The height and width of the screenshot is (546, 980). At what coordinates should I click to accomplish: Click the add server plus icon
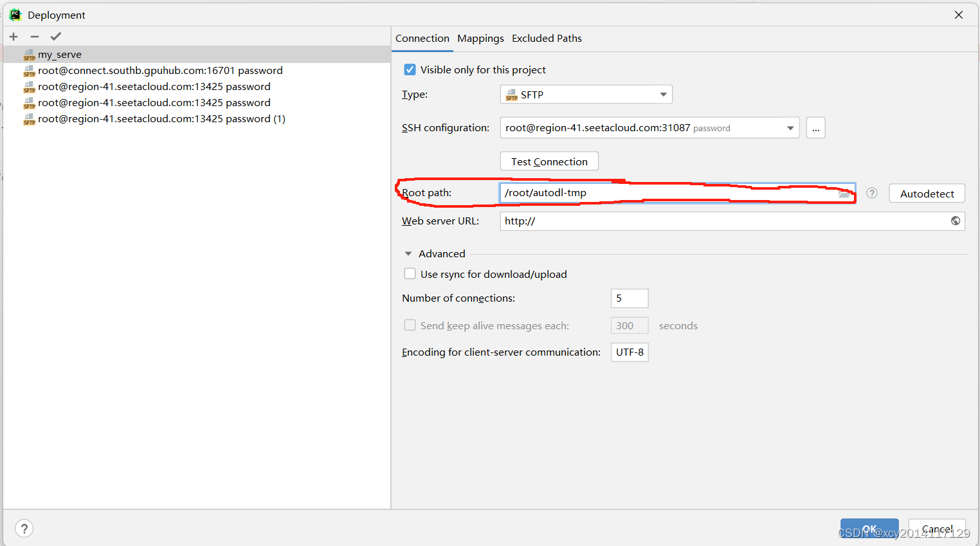point(13,37)
